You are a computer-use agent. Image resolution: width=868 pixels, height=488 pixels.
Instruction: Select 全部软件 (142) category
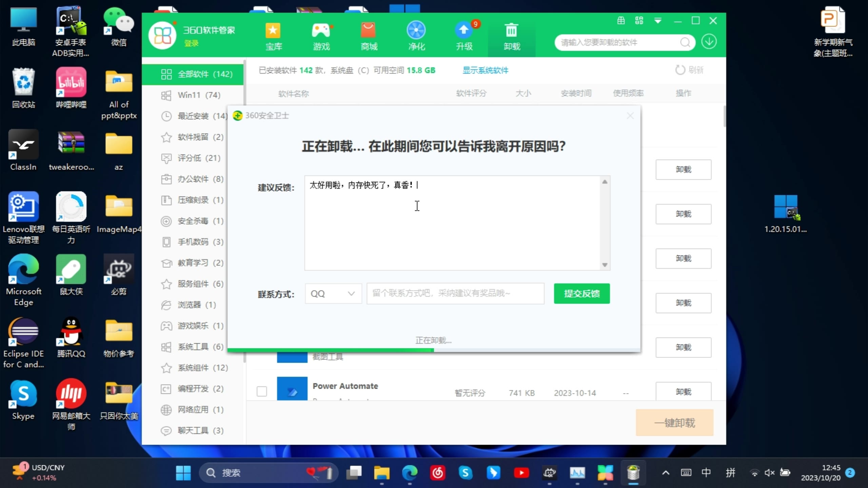(193, 74)
